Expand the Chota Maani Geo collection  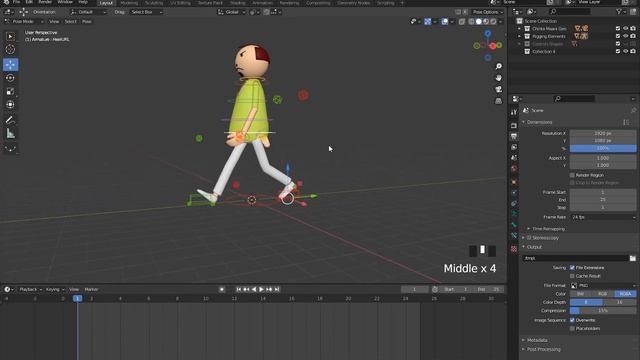pyautogui.click(x=519, y=29)
